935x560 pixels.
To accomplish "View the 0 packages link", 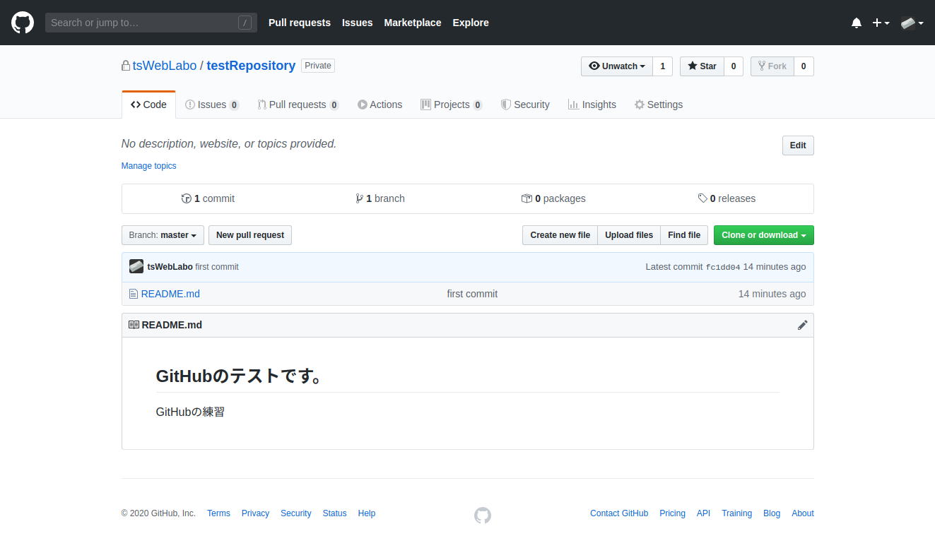I will pyautogui.click(x=553, y=198).
